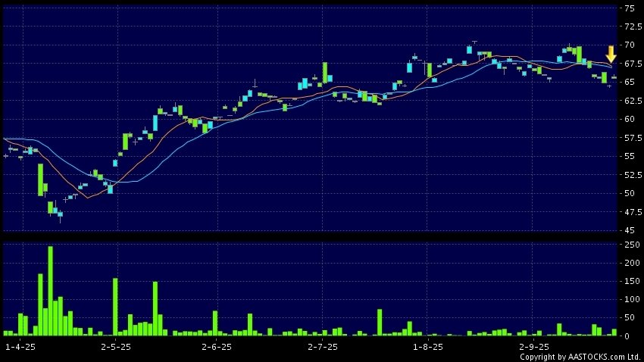Select the 45 price axis label
This screenshot has height=362, width=644.
point(630,231)
